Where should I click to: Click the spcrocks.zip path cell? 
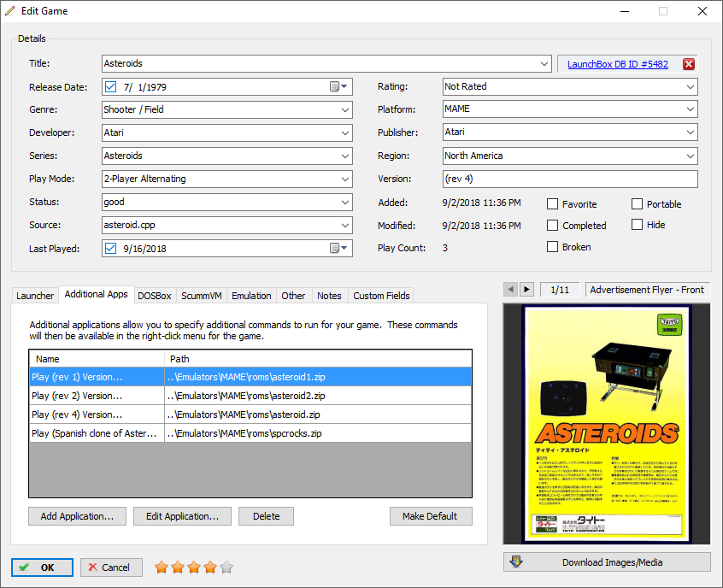coord(318,433)
